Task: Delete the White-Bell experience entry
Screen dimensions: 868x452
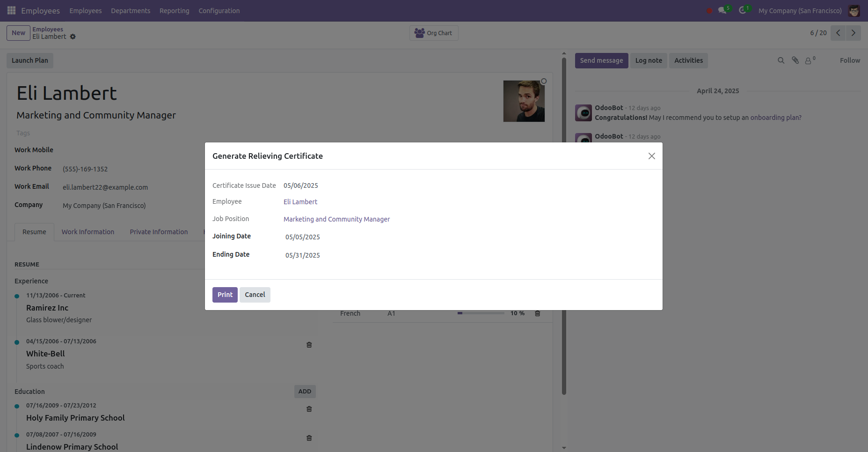Action: pyautogui.click(x=309, y=344)
